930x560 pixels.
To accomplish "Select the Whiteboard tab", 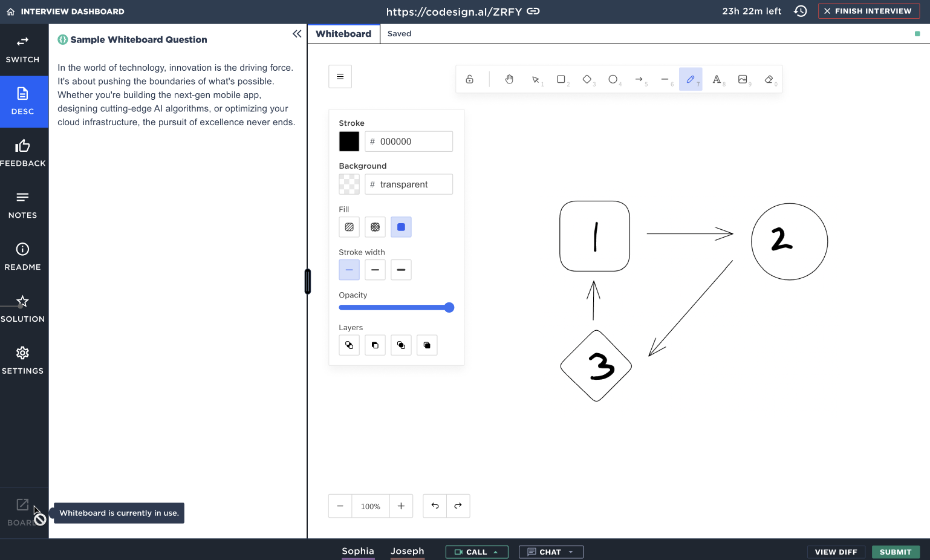I will click(343, 34).
